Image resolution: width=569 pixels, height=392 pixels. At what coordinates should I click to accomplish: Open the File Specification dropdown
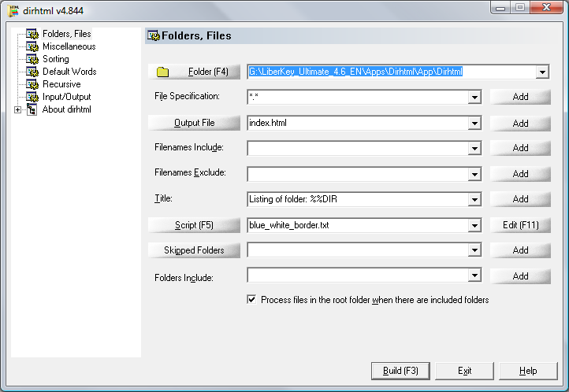(474, 97)
